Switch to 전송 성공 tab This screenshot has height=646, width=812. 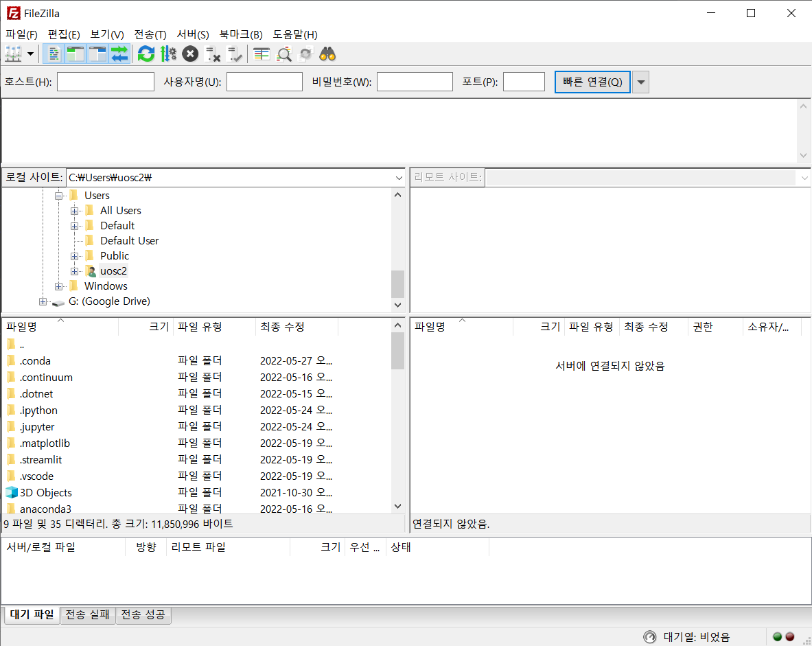143,614
